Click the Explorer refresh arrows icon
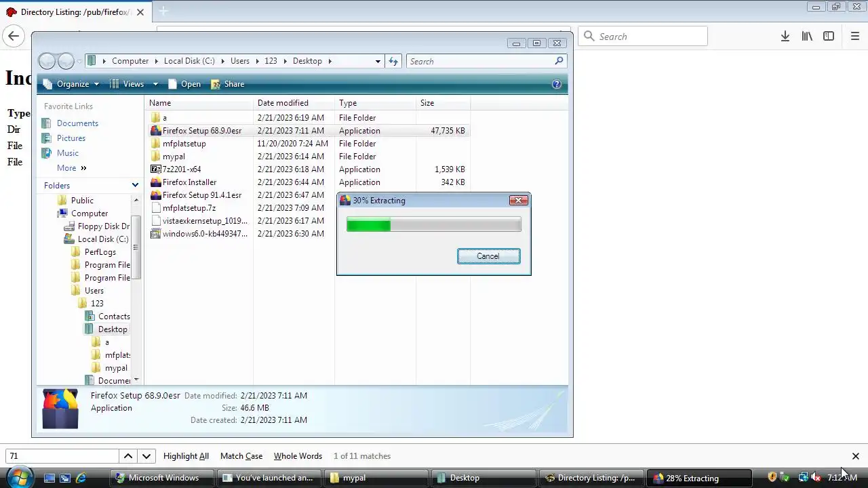Screen dimensions: 868x488 click(x=393, y=61)
